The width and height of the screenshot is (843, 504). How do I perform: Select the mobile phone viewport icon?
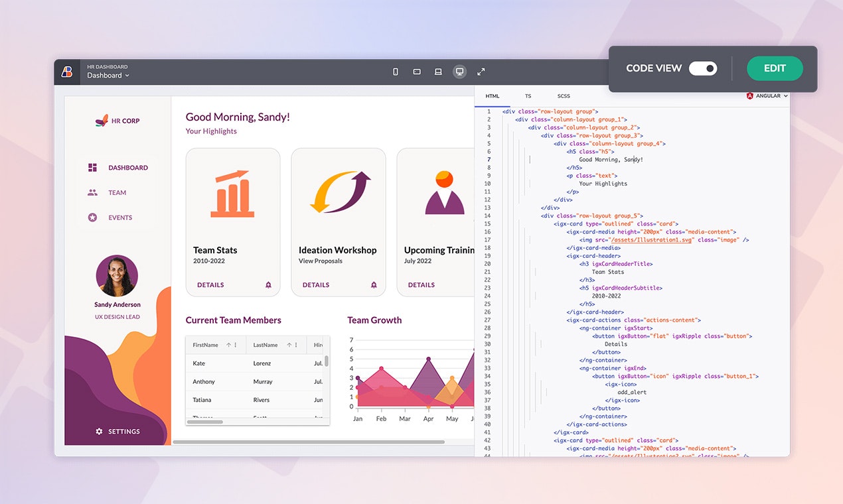[396, 72]
